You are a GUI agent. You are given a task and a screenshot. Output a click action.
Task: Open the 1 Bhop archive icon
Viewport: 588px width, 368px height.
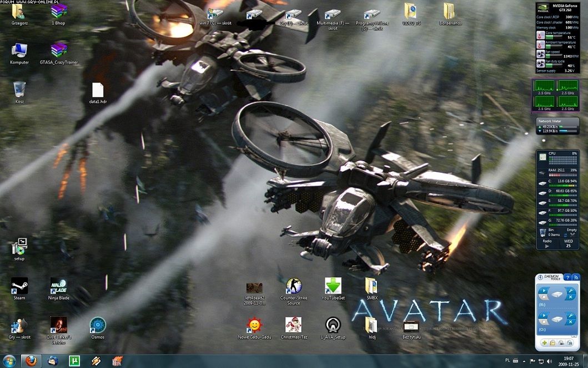pyautogui.click(x=58, y=14)
